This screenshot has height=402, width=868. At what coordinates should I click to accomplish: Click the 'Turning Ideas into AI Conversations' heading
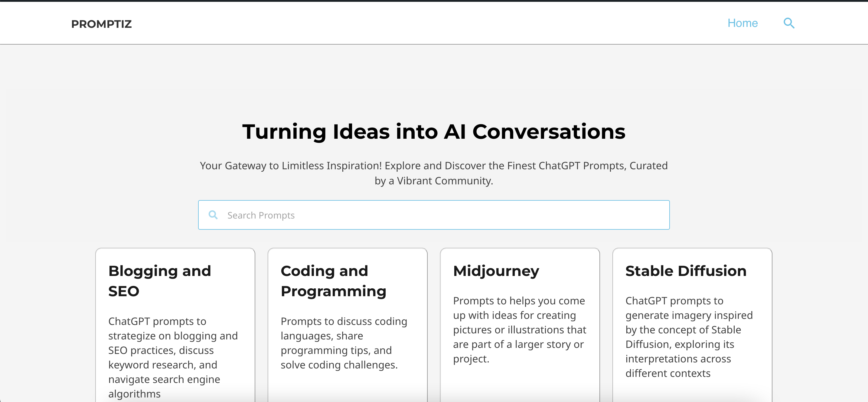pos(434,131)
